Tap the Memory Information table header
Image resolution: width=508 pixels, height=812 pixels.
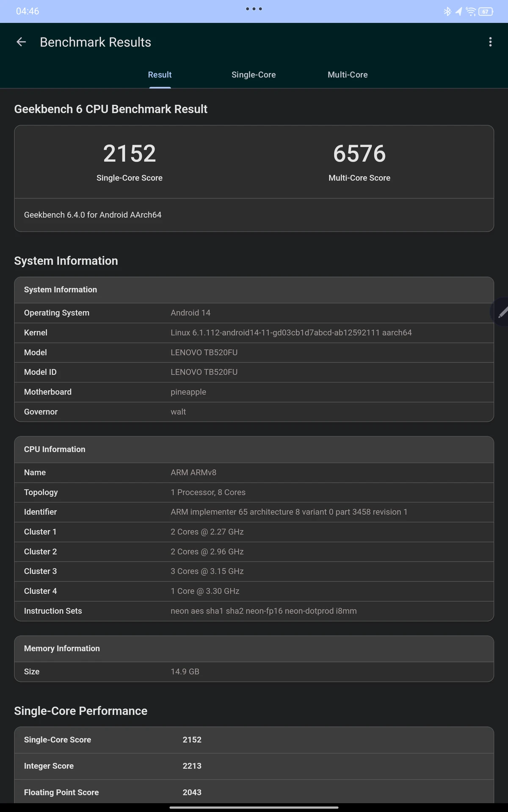click(254, 649)
